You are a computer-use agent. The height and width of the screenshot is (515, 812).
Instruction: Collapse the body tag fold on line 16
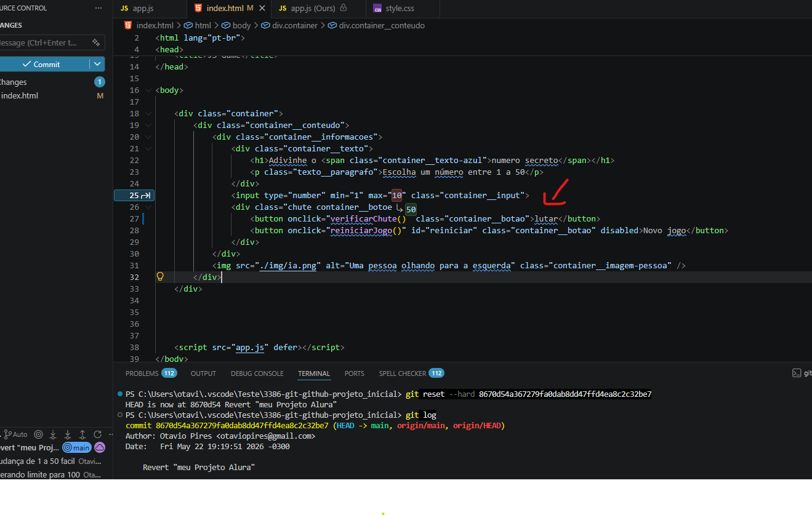click(x=148, y=90)
